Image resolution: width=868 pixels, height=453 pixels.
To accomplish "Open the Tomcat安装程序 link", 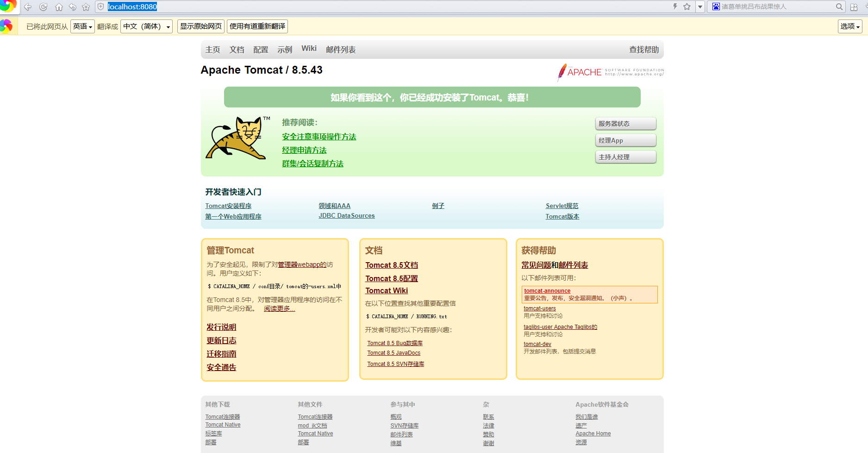I will click(x=228, y=206).
